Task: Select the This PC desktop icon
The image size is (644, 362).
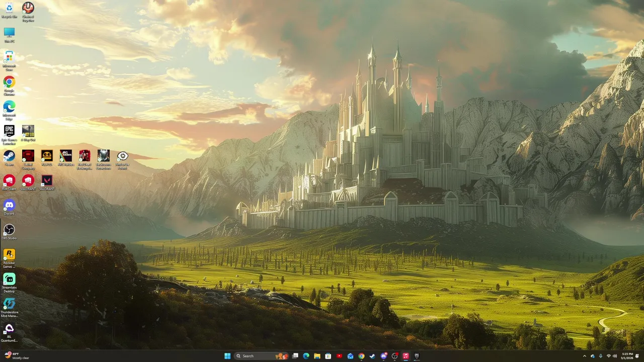Action: tap(9, 35)
